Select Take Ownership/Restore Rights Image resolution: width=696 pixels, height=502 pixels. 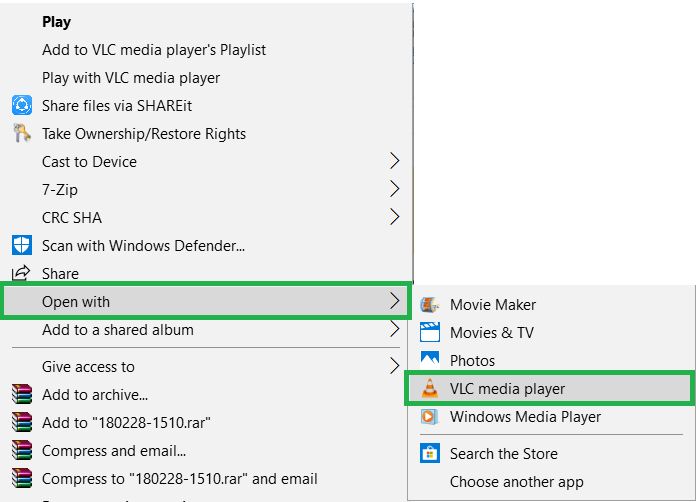[x=144, y=134]
